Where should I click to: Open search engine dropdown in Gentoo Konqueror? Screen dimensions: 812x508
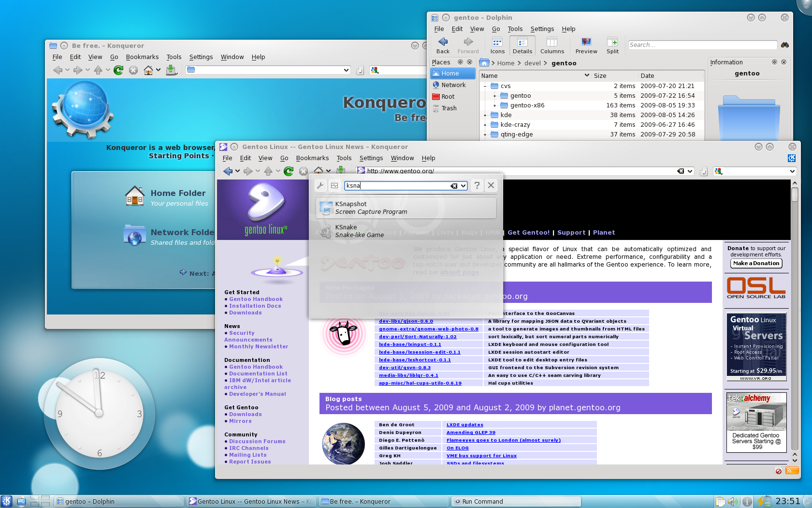pos(792,171)
